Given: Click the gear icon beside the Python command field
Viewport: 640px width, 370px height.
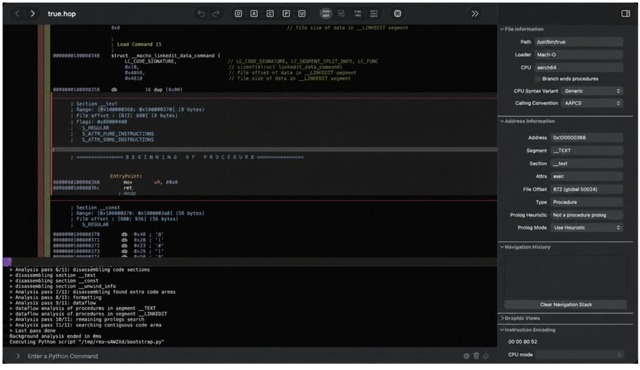Looking at the screenshot, I should [466, 356].
